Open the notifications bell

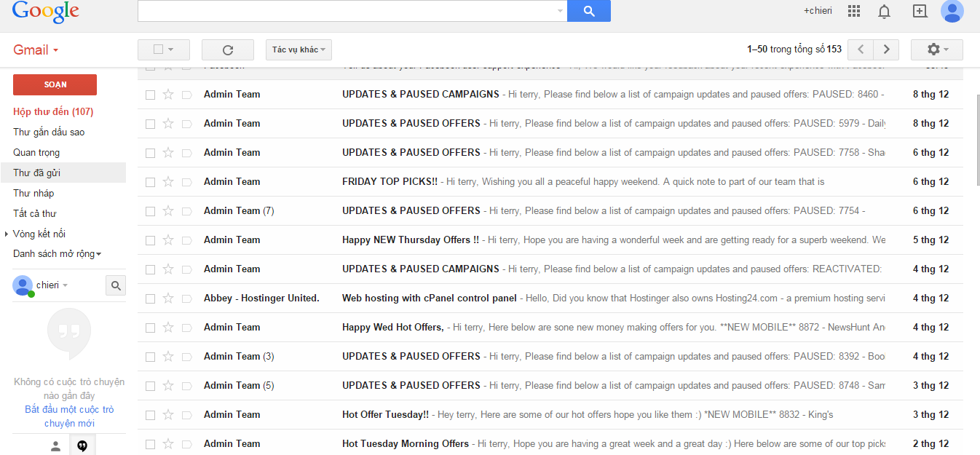[884, 11]
